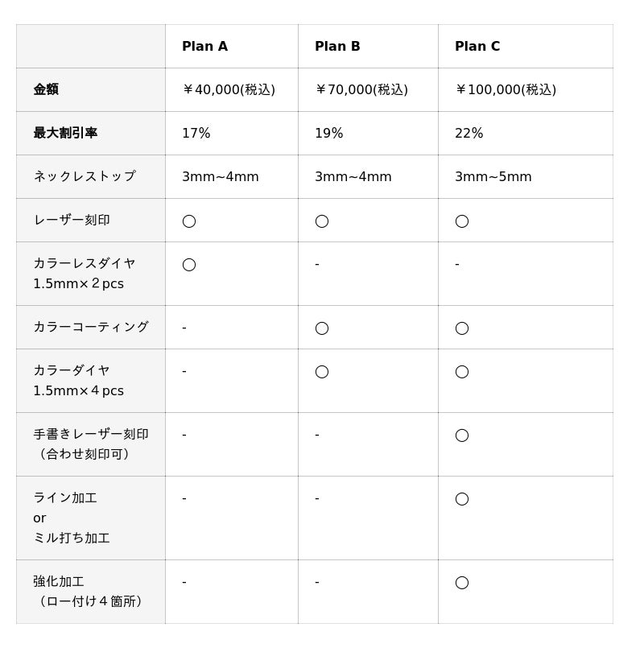This screenshot has width=644, height=648.
Task: Click the カラーダイヤ circle under Plan C
Action: (x=462, y=371)
